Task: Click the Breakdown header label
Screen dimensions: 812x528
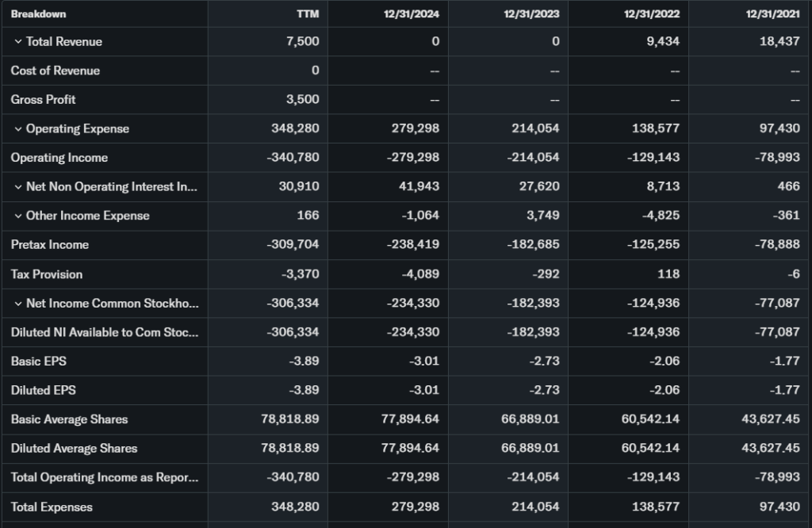Action: click(39, 13)
